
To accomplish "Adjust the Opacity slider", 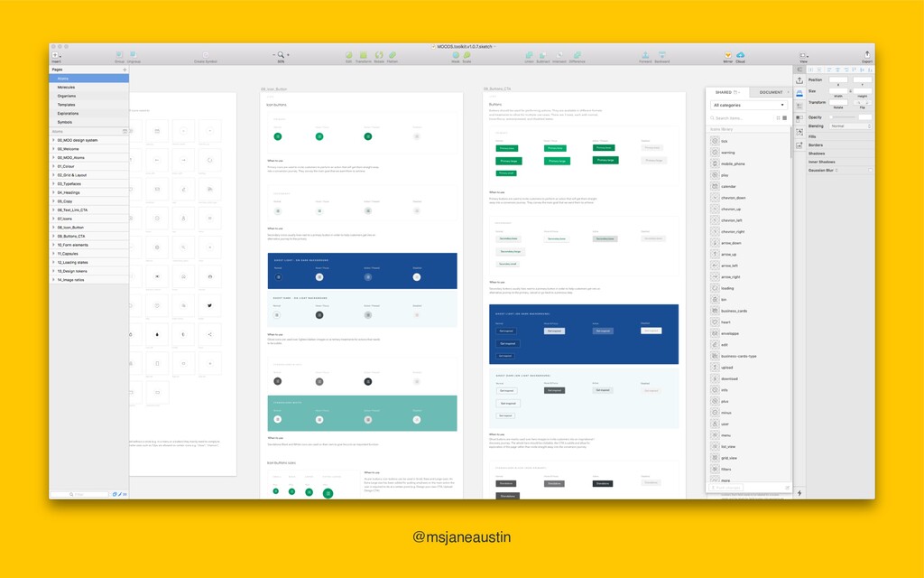I will tap(842, 117).
